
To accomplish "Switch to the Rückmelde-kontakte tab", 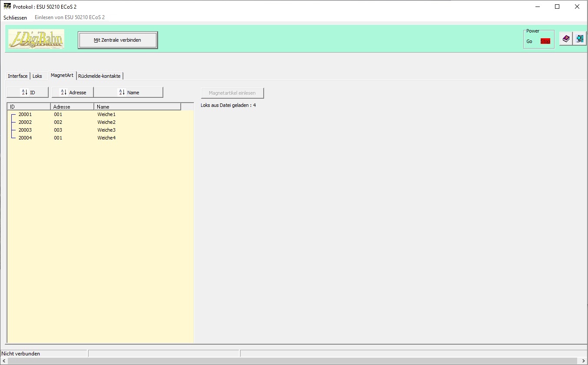I will [99, 76].
